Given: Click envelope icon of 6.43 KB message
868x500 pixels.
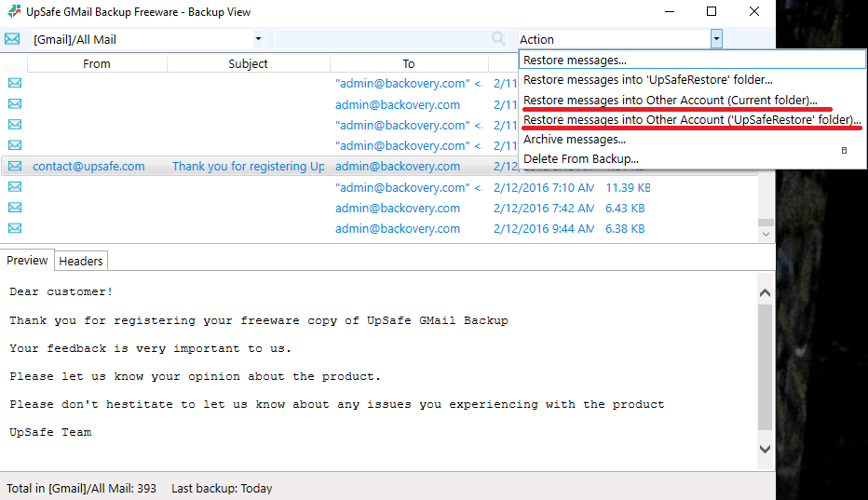Looking at the screenshot, I should click(x=15, y=207).
